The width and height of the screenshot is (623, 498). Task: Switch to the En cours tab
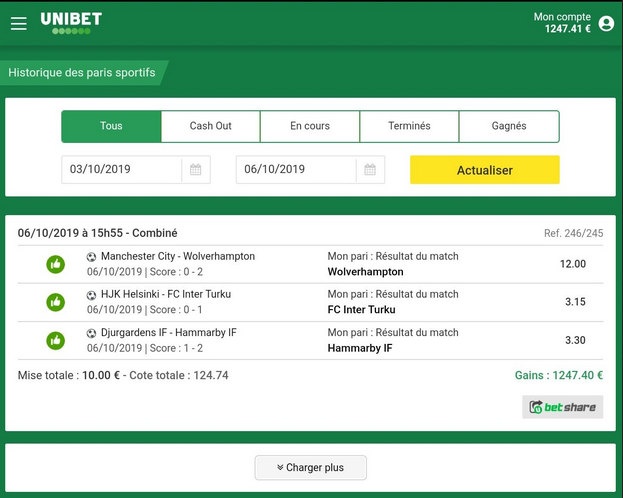pos(310,126)
